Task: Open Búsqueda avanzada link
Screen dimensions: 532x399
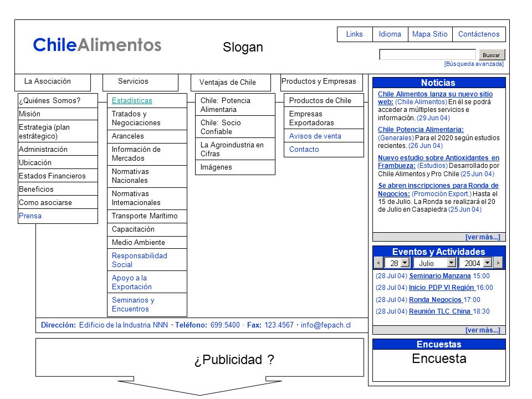Action: 474,64
